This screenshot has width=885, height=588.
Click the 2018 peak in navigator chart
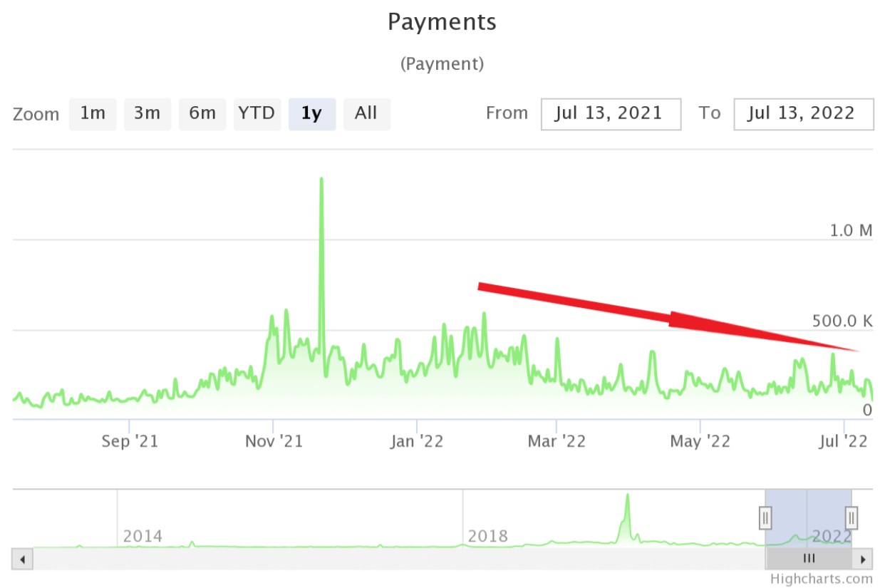(628, 496)
